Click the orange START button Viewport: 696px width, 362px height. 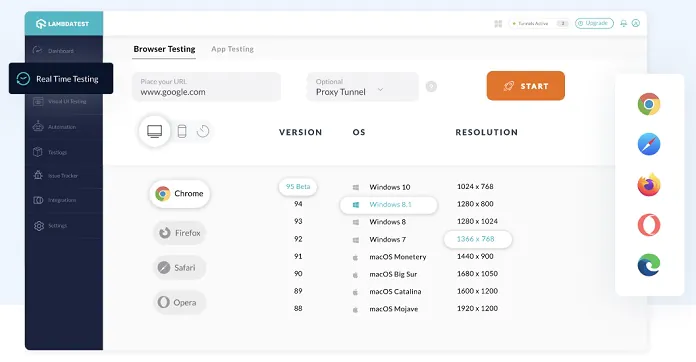click(526, 86)
